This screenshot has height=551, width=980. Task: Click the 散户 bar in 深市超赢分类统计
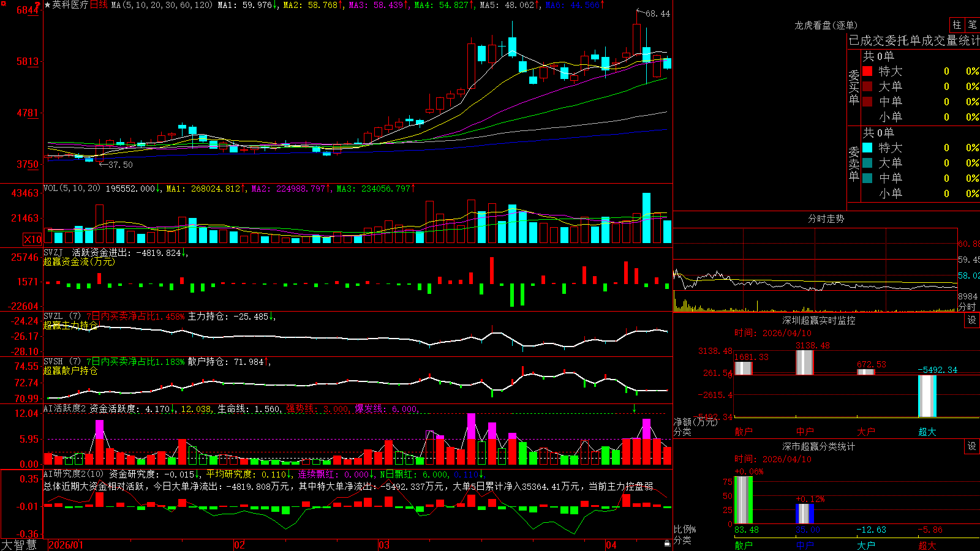tap(744, 500)
